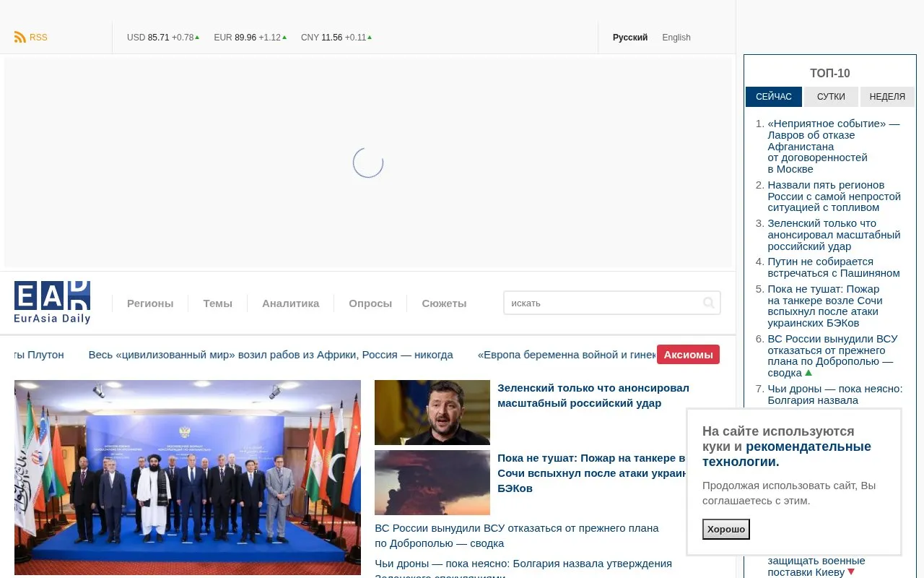Open TOP-10 item 'Неприятное событие' Лавров
924x578 pixels.
click(x=834, y=146)
